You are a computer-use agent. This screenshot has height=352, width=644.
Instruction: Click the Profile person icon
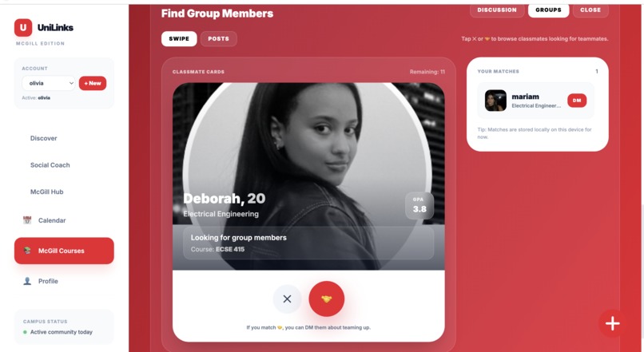[x=27, y=281]
